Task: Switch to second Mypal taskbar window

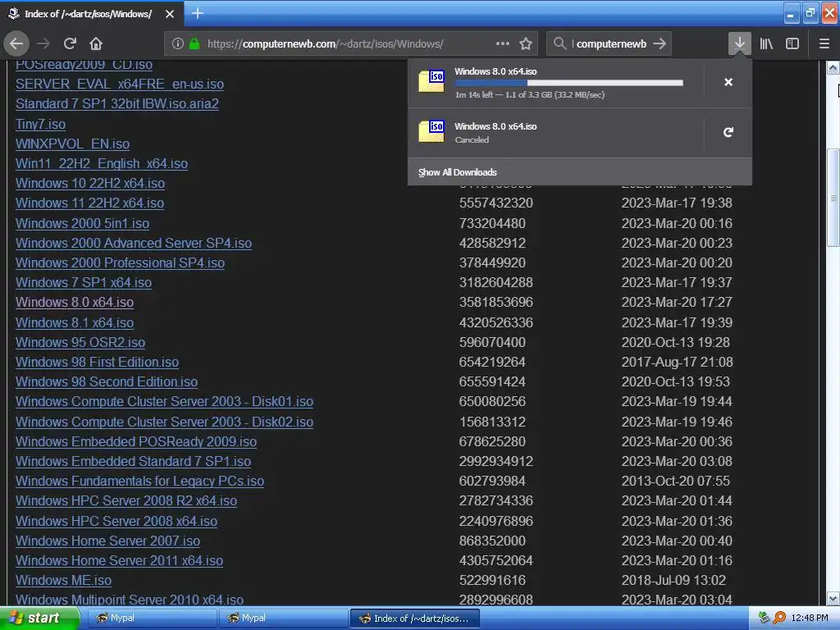Action: pos(283,619)
